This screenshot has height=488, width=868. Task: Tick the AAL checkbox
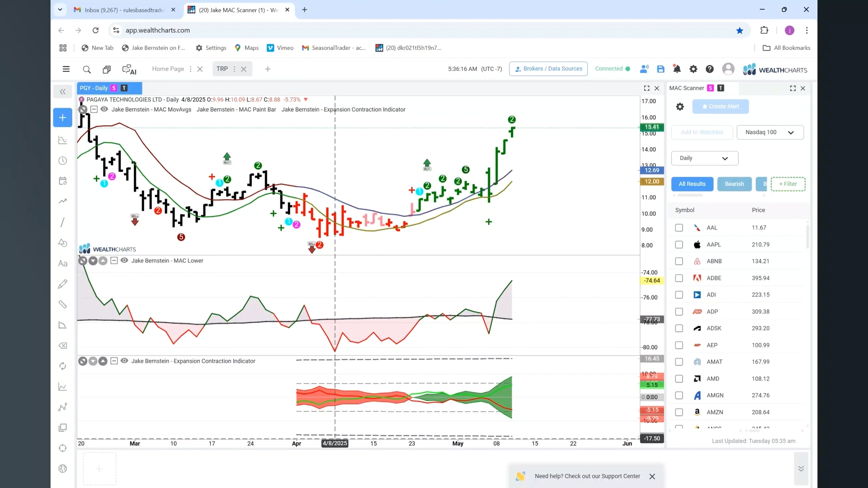(679, 228)
